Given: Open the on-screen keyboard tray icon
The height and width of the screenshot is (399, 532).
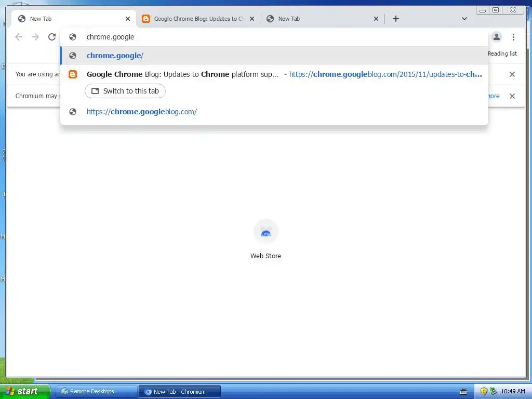Looking at the screenshot, I should (x=463, y=392).
